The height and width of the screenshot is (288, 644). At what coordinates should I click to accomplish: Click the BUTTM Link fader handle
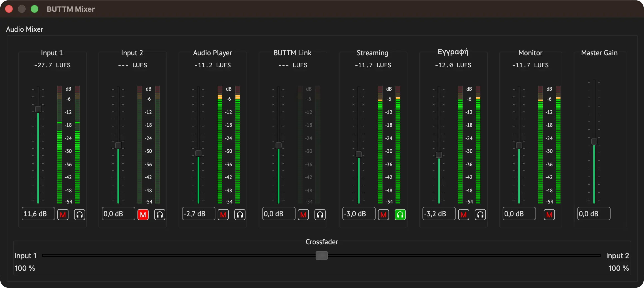click(279, 145)
